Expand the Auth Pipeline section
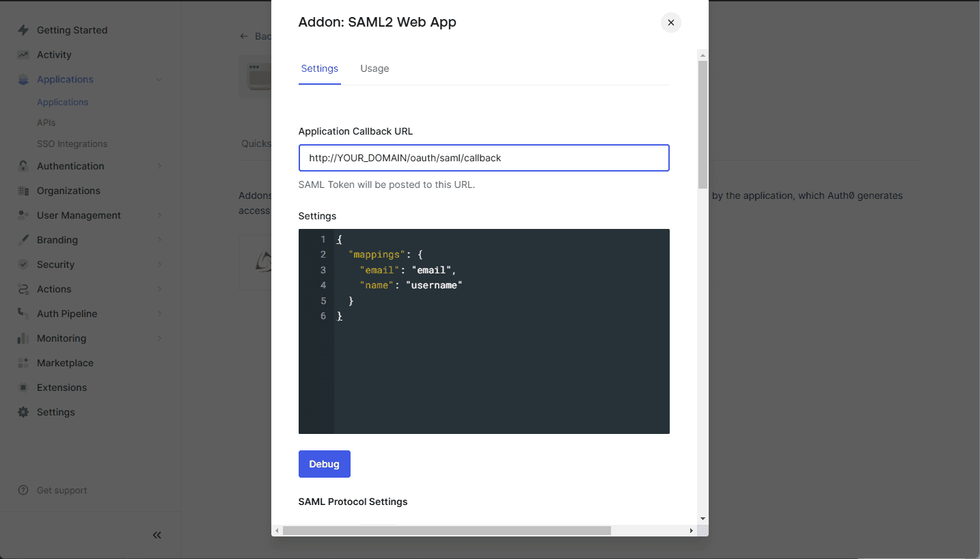The width and height of the screenshot is (980, 559). tap(159, 314)
